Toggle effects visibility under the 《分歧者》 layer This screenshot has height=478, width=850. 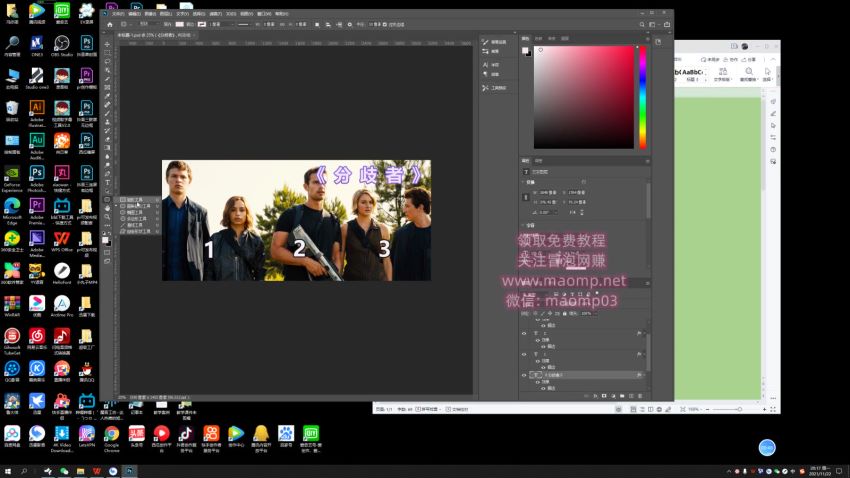(538, 382)
